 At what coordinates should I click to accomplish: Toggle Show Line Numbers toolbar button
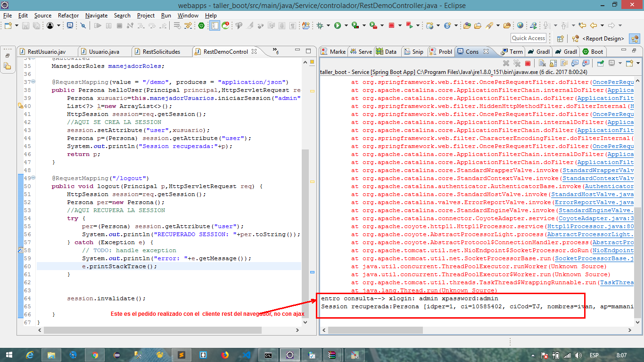[215, 25]
